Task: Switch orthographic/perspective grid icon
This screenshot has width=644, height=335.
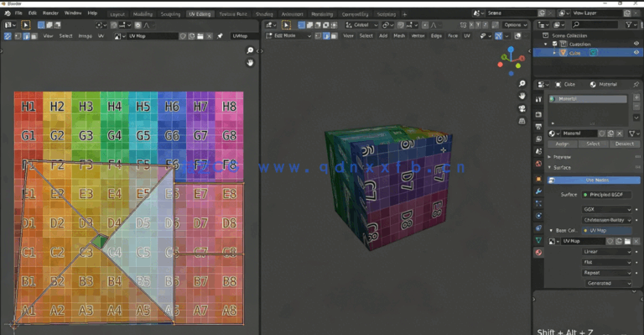Action: [x=522, y=121]
